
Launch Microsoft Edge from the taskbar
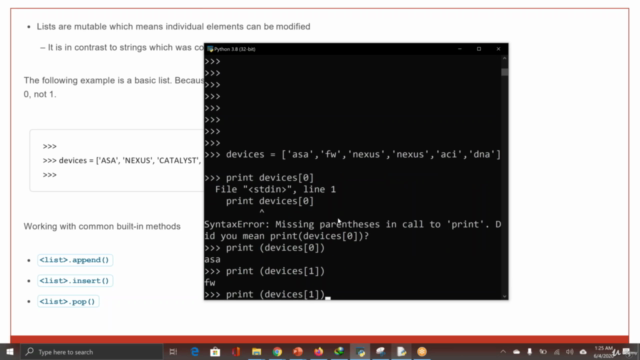pyautogui.click(x=195, y=351)
